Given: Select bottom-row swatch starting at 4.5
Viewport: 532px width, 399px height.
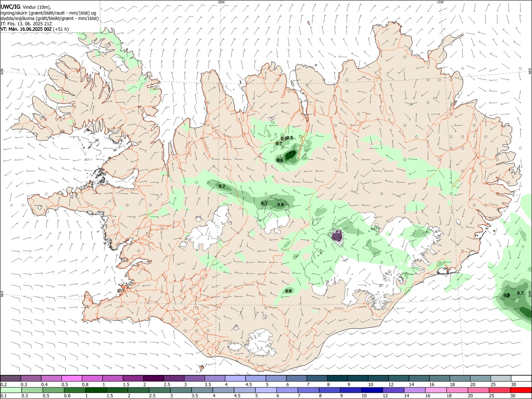Looking at the screenshot, I should tap(244, 390).
